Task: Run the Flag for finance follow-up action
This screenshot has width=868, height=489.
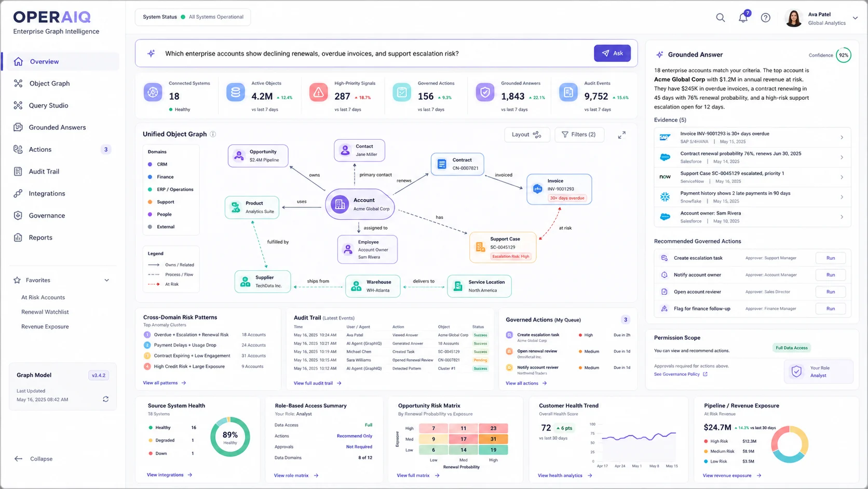Action: click(x=831, y=309)
